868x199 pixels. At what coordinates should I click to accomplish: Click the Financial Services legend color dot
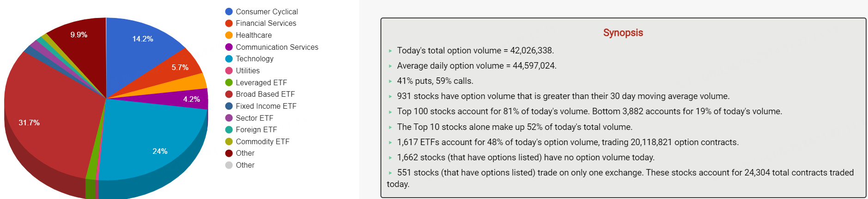pos(229,23)
